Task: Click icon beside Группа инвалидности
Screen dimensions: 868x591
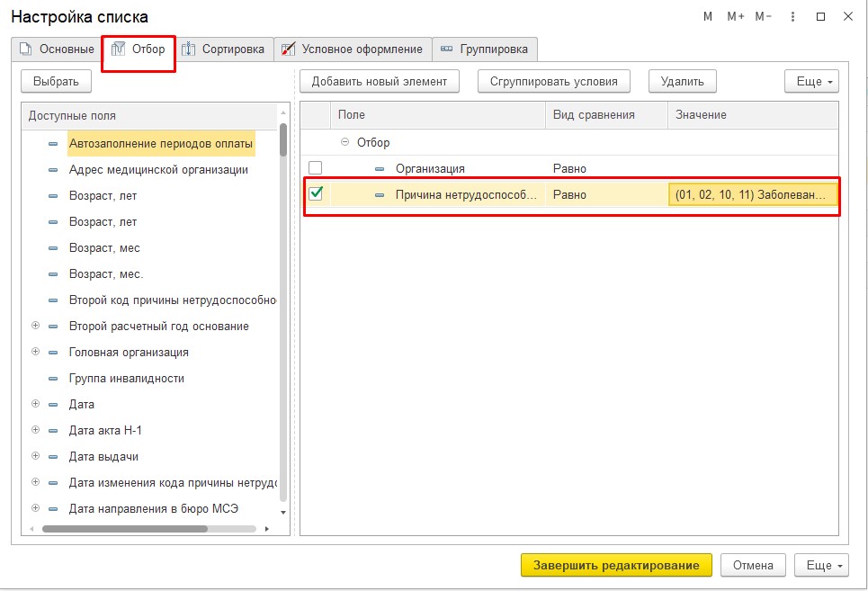Action: 53,379
